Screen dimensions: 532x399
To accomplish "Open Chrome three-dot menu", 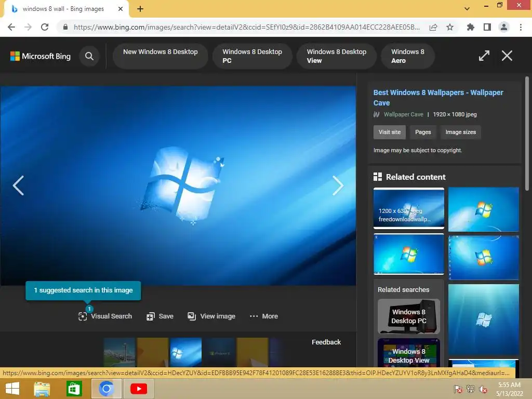I will tap(521, 27).
